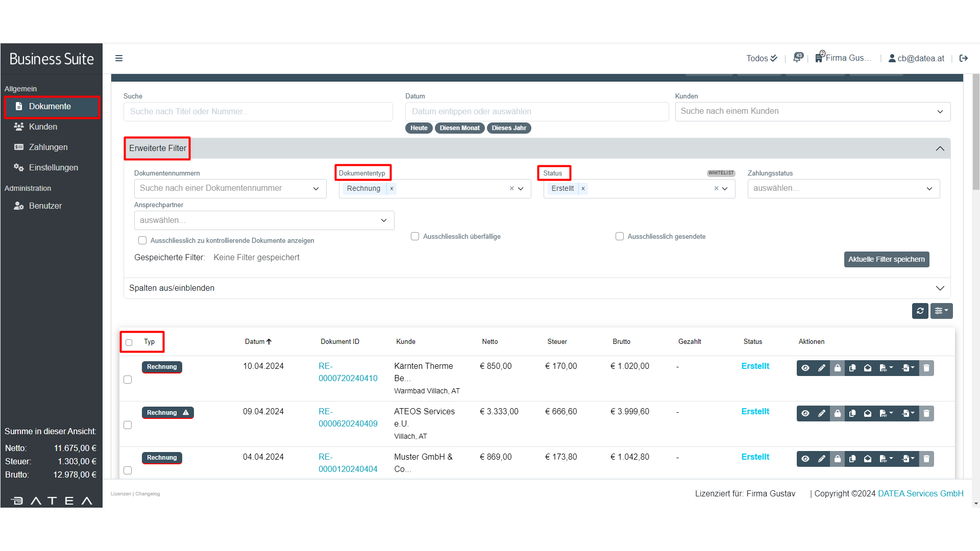Toggle the hamburger sidebar menu icon
980x551 pixels.
(x=119, y=58)
